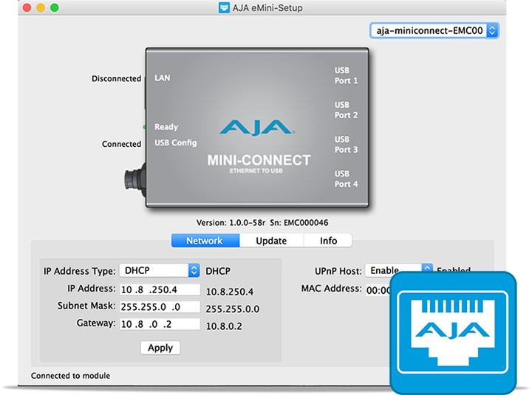The image size is (532, 395).
Task: Click the MAC Address field
Action: pyautogui.click(x=378, y=291)
